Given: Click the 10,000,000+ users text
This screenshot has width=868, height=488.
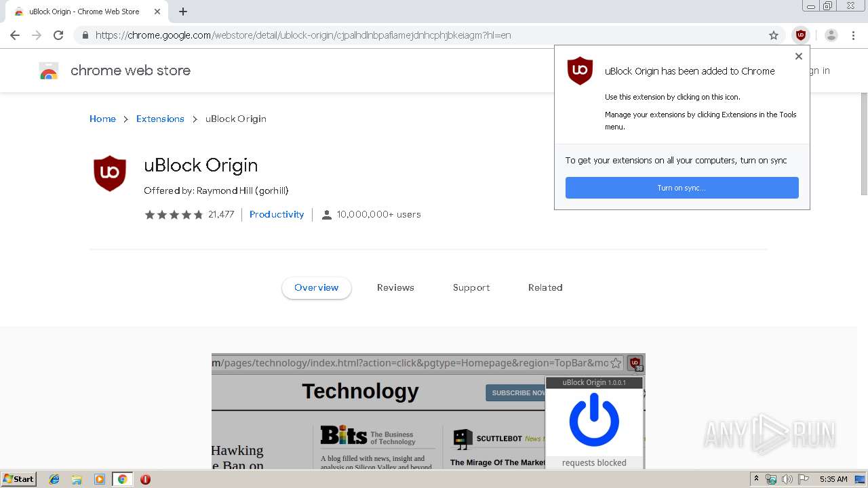Looking at the screenshot, I should point(379,214).
